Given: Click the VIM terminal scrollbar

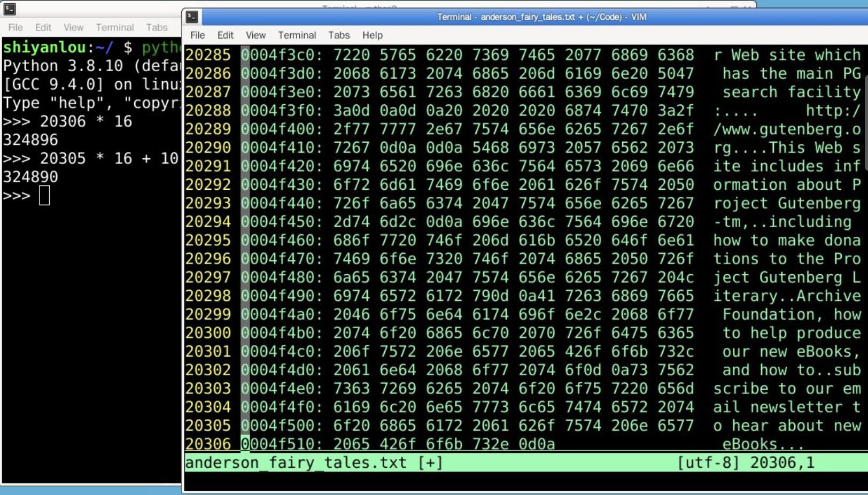Looking at the screenshot, I should [x=865, y=123].
